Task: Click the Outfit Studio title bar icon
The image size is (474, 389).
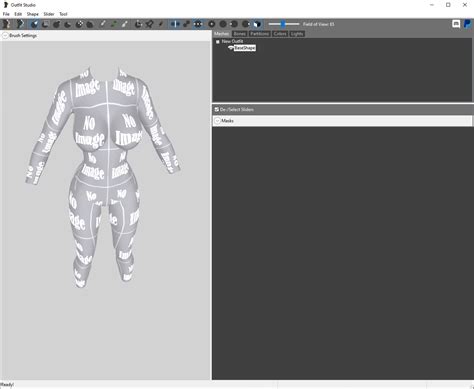Action: pyautogui.click(x=5, y=5)
